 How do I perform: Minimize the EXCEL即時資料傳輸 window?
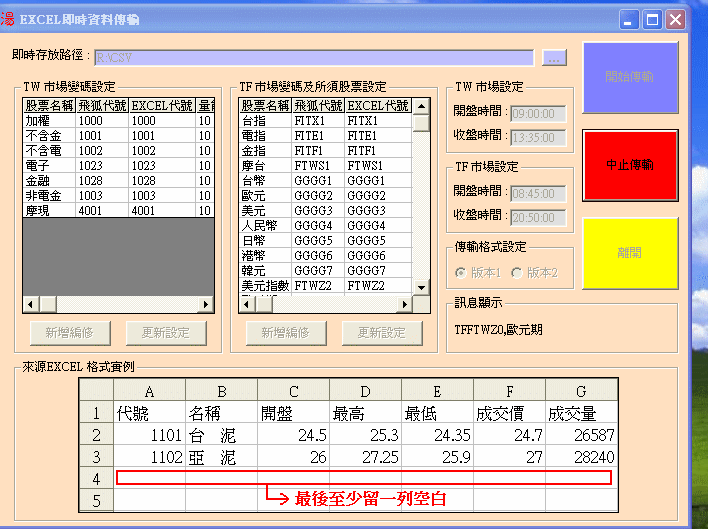[628, 19]
